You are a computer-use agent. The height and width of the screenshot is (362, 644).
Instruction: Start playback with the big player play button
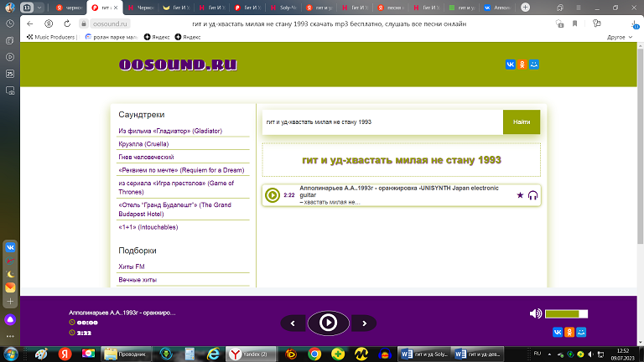328,323
